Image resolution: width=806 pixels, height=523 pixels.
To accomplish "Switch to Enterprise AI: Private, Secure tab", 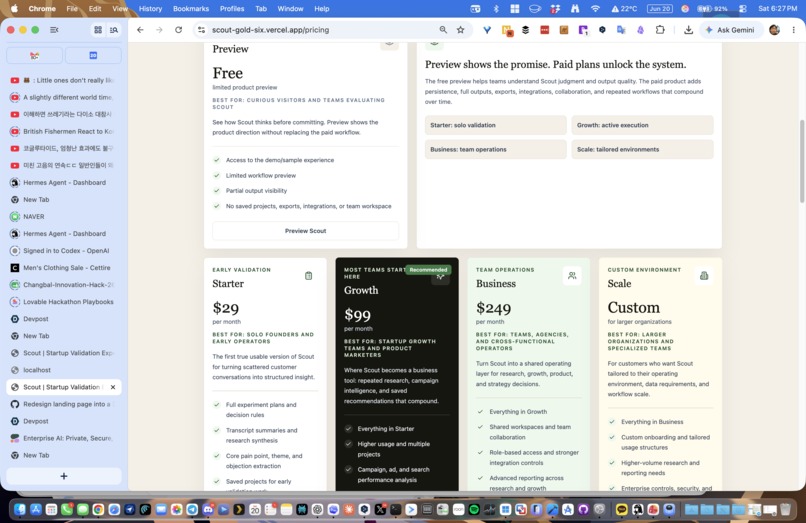I will click(x=64, y=438).
